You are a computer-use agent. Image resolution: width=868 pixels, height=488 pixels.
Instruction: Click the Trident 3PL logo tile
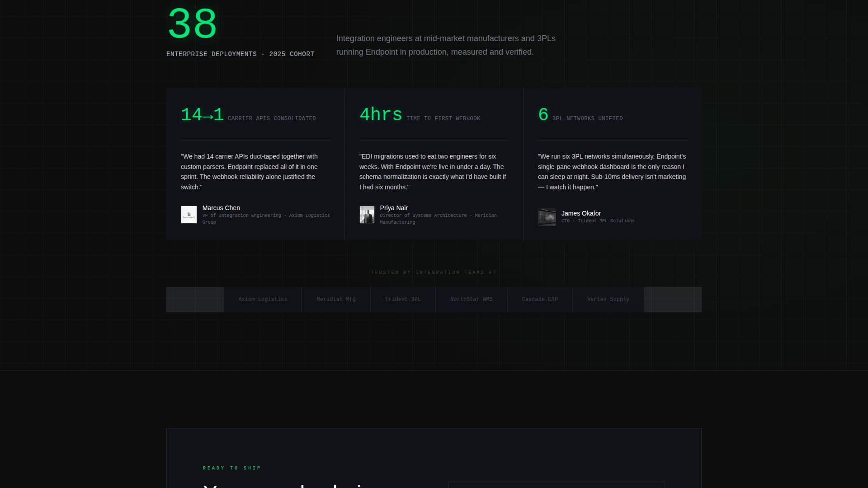pyautogui.click(x=403, y=299)
